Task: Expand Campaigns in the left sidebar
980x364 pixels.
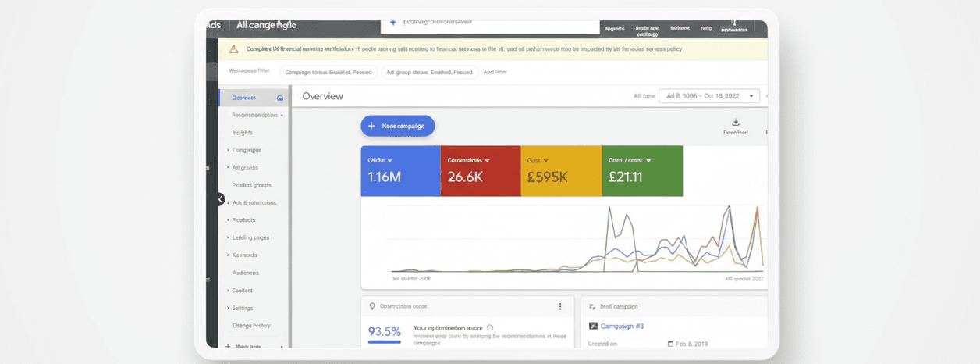Action: coord(247,150)
